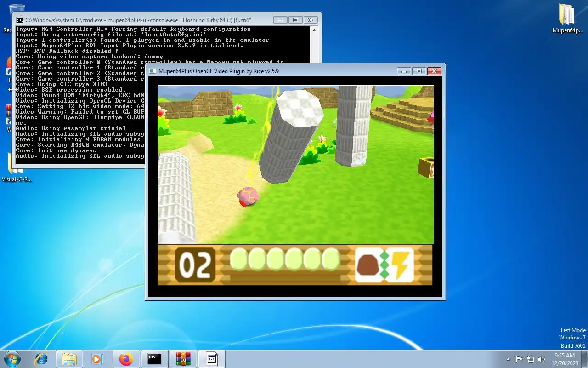Open the WinRAR taskbar button
This screenshot has height=368, width=588.
click(x=183, y=359)
